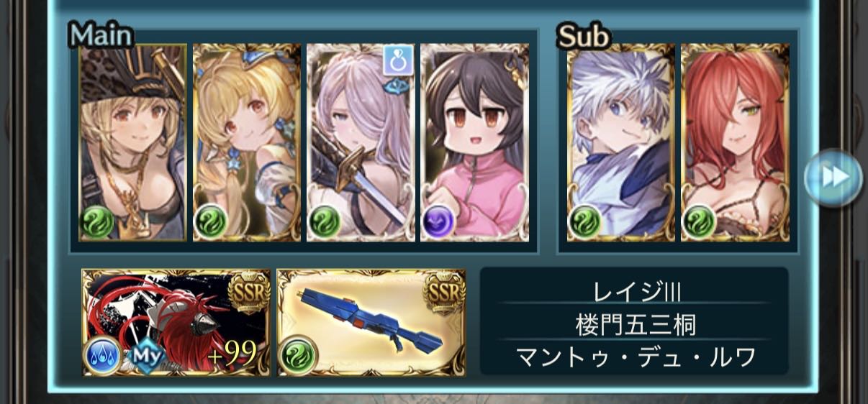Open the white-haired boy sub member portrait
The height and width of the screenshot is (404, 868).
pyautogui.click(x=621, y=142)
